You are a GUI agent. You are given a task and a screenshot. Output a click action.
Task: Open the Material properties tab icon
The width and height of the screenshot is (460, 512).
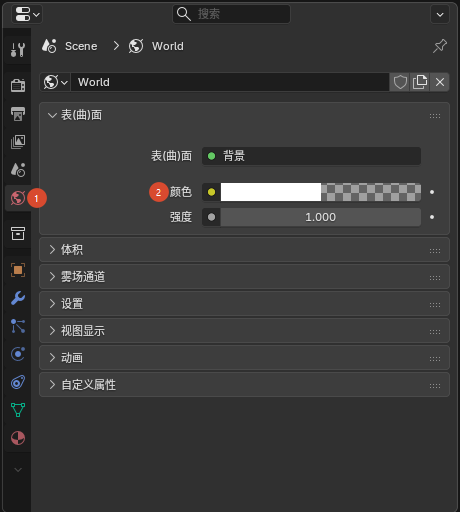(x=18, y=438)
